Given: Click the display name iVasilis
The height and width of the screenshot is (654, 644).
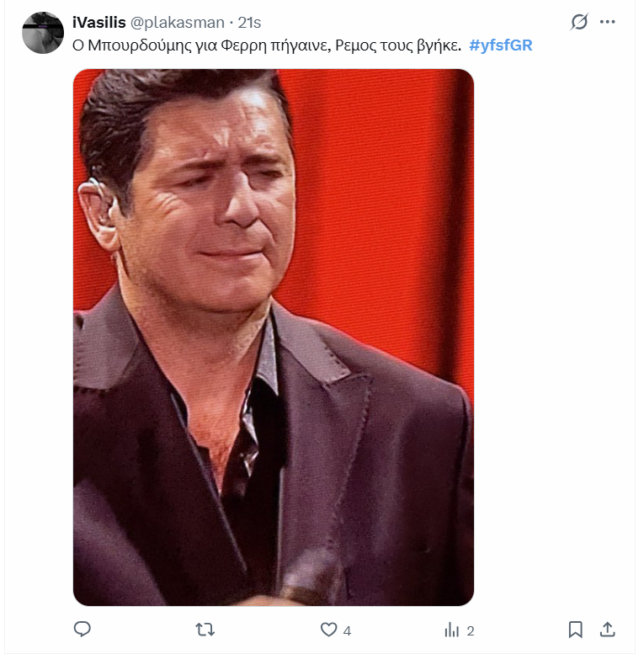Looking at the screenshot, I should [x=99, y=23].
